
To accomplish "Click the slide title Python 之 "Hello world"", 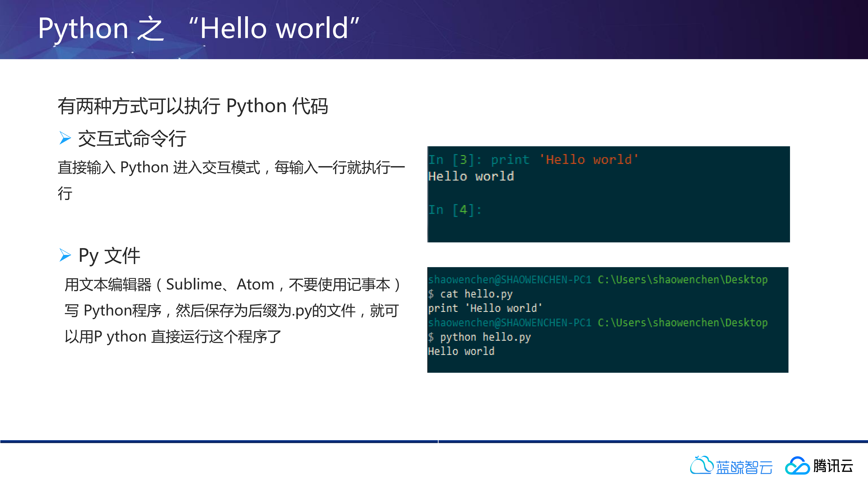I will click(199, 29).
